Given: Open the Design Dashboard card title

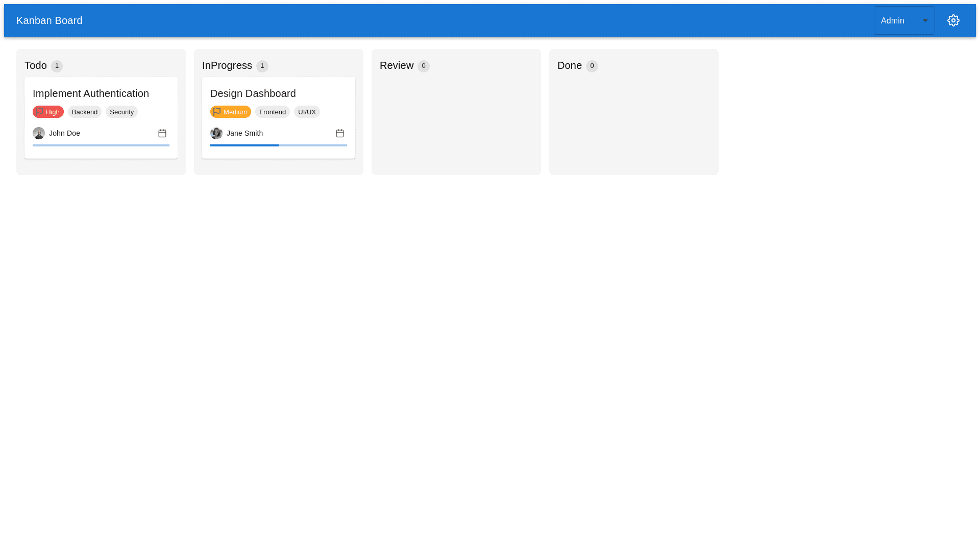Looking at the screenshot, I should tap(253, 93).
